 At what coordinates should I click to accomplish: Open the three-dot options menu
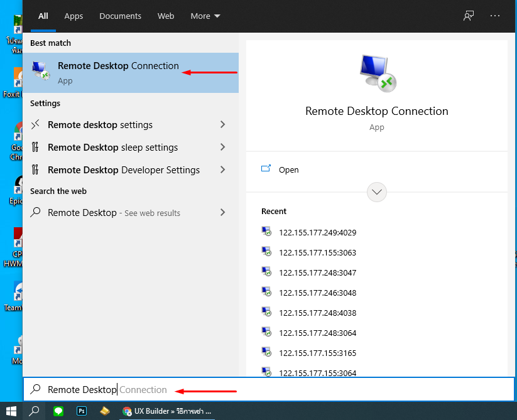(x=495, y=16)
